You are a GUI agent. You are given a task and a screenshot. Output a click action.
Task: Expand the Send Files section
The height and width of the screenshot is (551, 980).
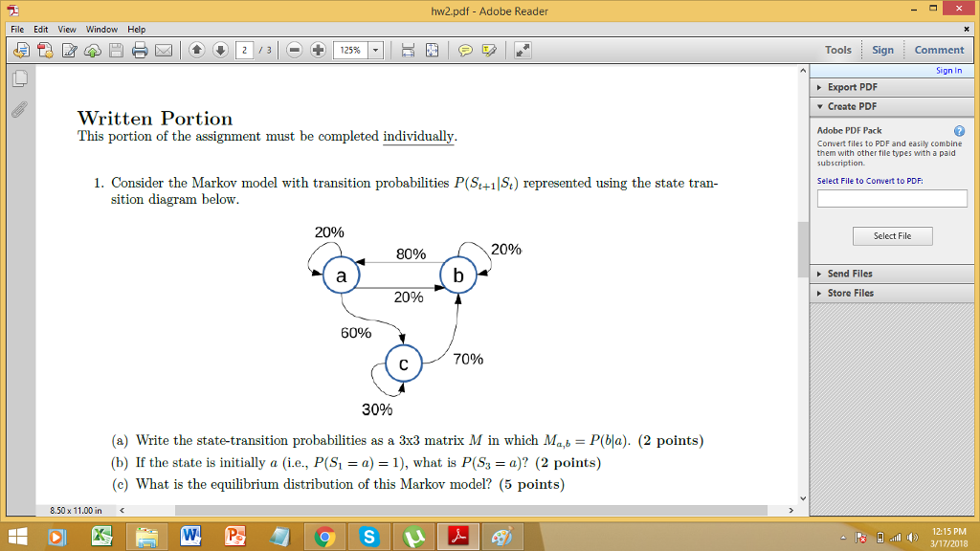click(x=848, y=274)
